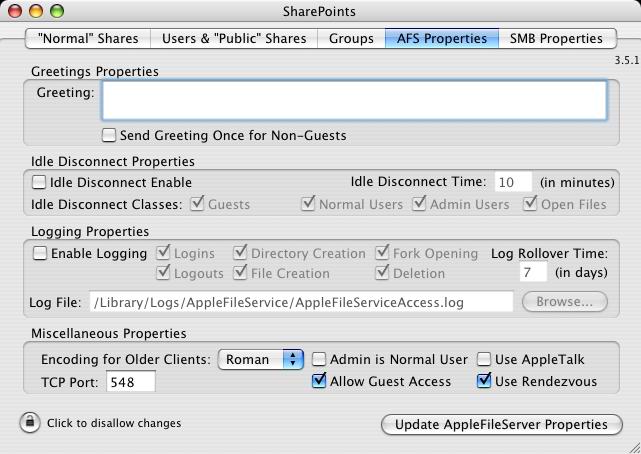Open the SMB Properties tab
The image size is (641, 454).
click(556, 39)
